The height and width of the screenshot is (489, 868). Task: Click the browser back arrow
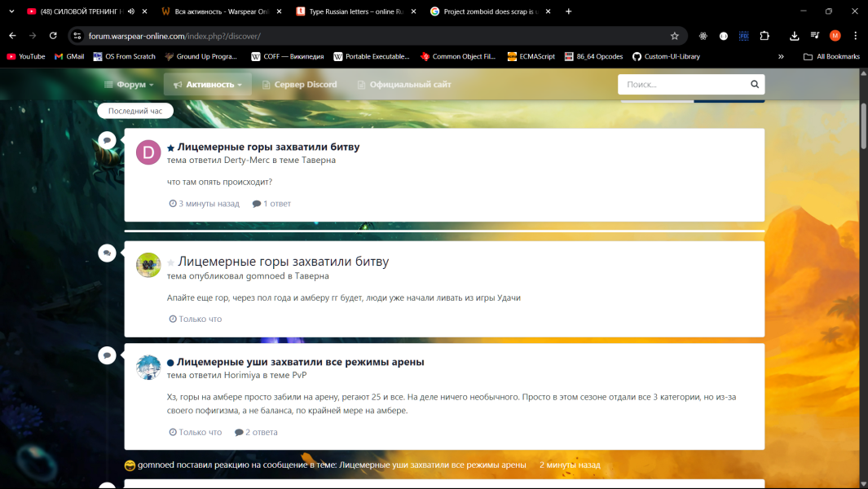tap(12, 36)
